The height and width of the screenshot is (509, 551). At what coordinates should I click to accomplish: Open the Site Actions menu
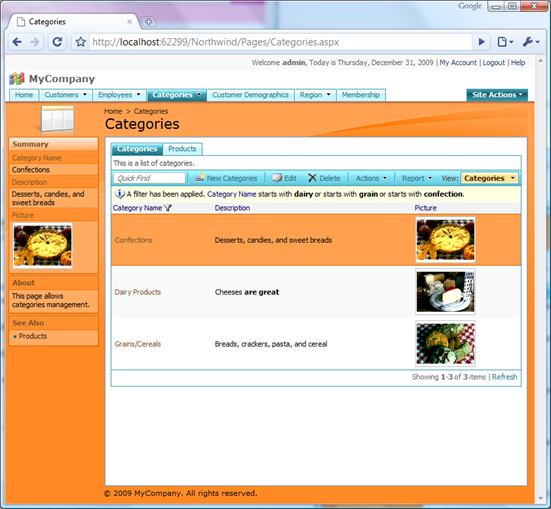click(x=497, y=95)
